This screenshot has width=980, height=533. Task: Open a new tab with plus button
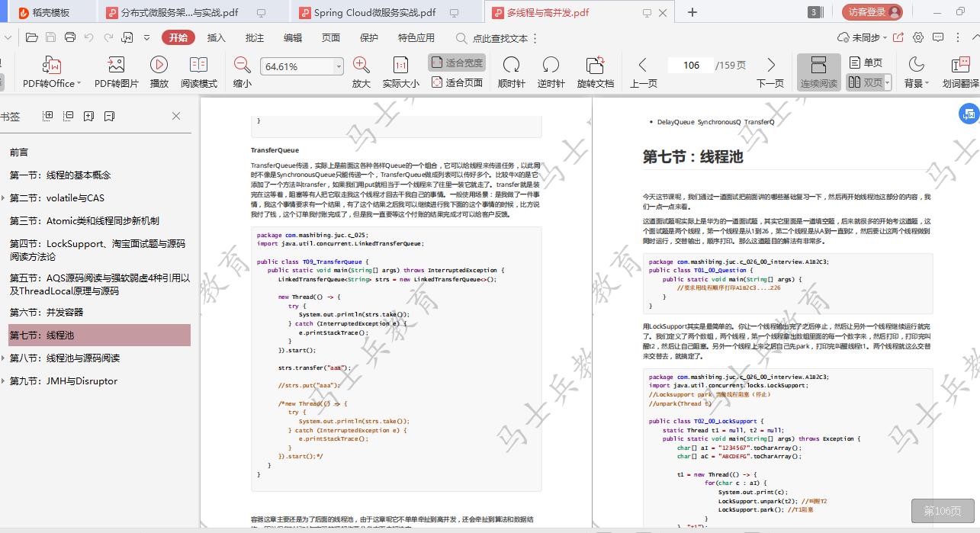pyautogui.click(x=692, y=12)
